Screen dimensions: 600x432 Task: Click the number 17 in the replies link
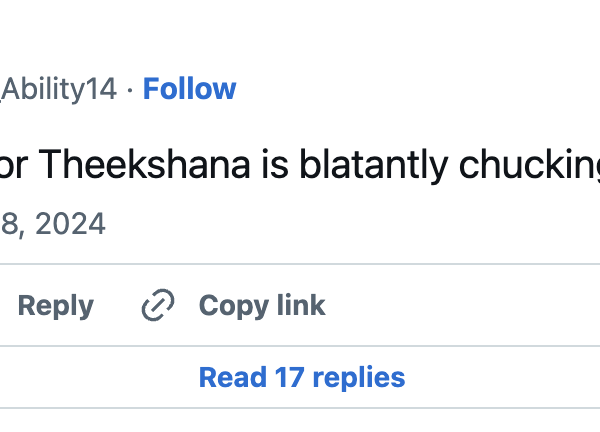(x=284, y=377)
